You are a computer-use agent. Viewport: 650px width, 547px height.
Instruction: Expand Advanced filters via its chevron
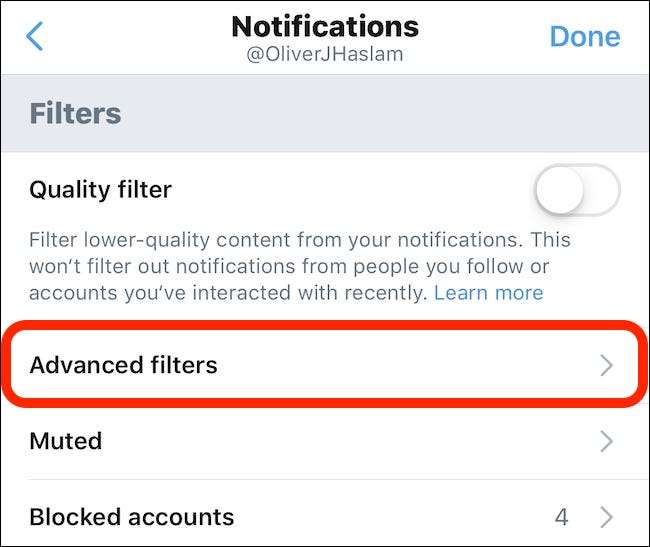coord(606,366)
